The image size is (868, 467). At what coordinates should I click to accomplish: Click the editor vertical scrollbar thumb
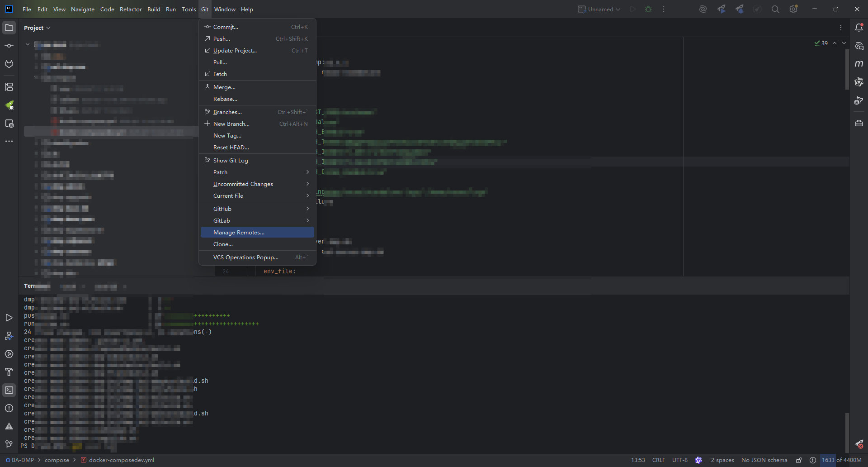[x=847, y=69]
